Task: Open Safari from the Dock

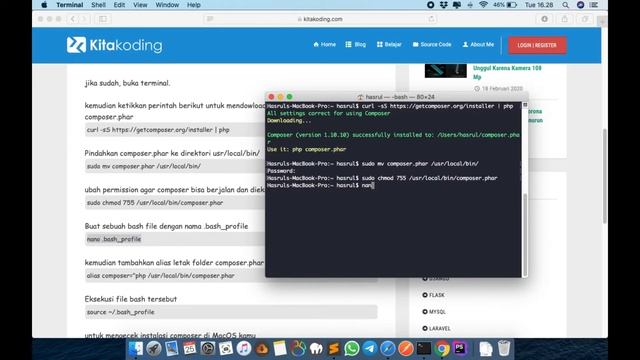Action: (388, 349)
